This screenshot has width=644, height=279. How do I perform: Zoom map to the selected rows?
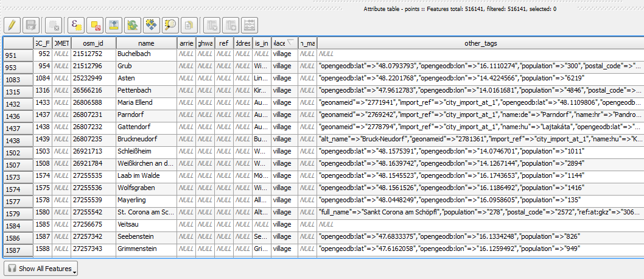click(x=170, y=25)
